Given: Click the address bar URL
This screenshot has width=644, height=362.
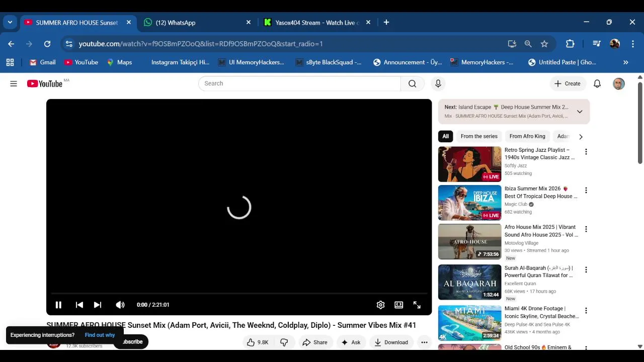Looking at the screenshot, I should pos(201,44).
